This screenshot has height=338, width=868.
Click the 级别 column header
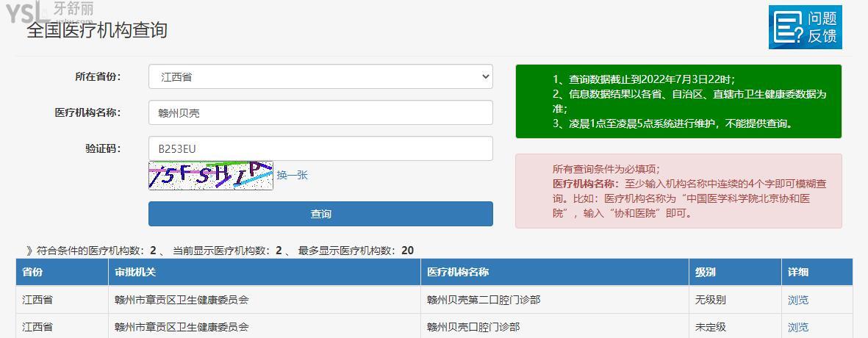[735, 272]
